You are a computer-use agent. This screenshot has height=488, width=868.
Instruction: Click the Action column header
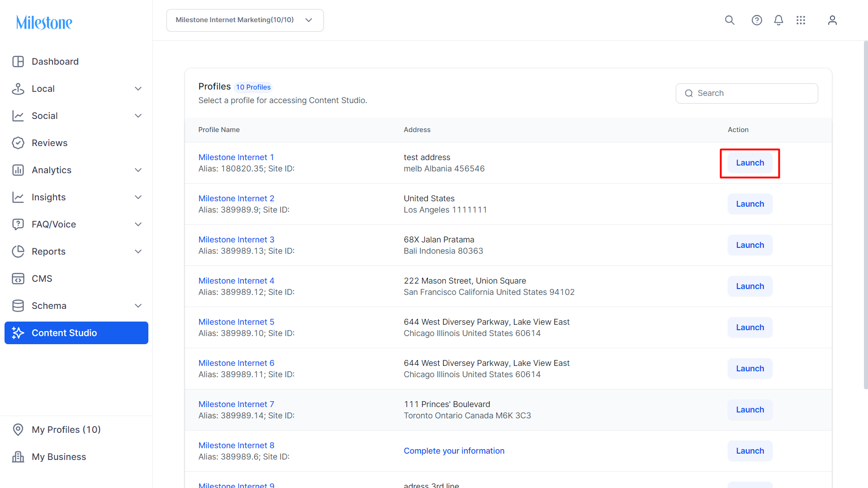click(738, 130)
